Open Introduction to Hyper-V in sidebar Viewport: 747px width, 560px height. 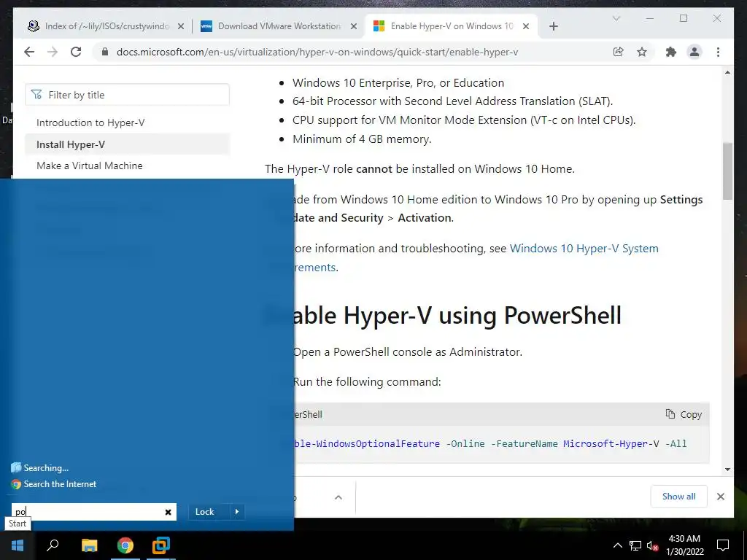tap(90, 122)
